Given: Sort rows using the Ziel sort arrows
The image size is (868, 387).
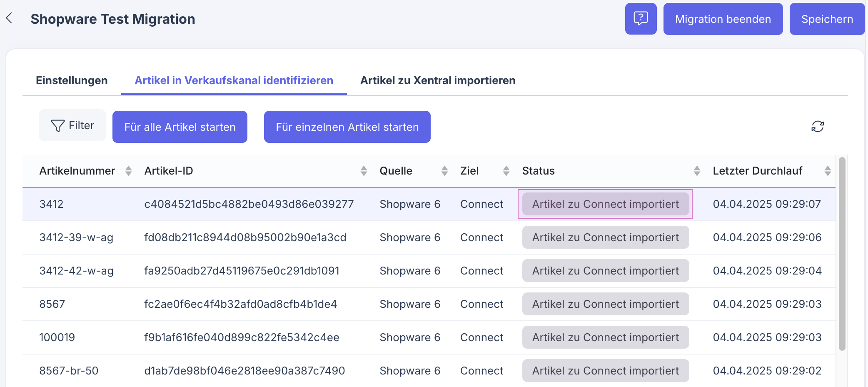Looking at the screenshot, I should pos(506,170).
